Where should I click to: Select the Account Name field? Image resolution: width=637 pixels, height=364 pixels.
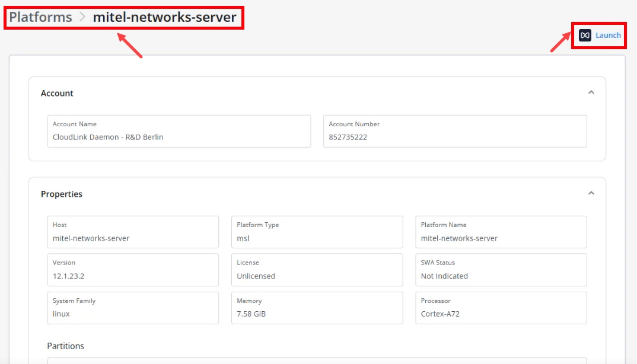pyautogui.click(x=179, y=131)
